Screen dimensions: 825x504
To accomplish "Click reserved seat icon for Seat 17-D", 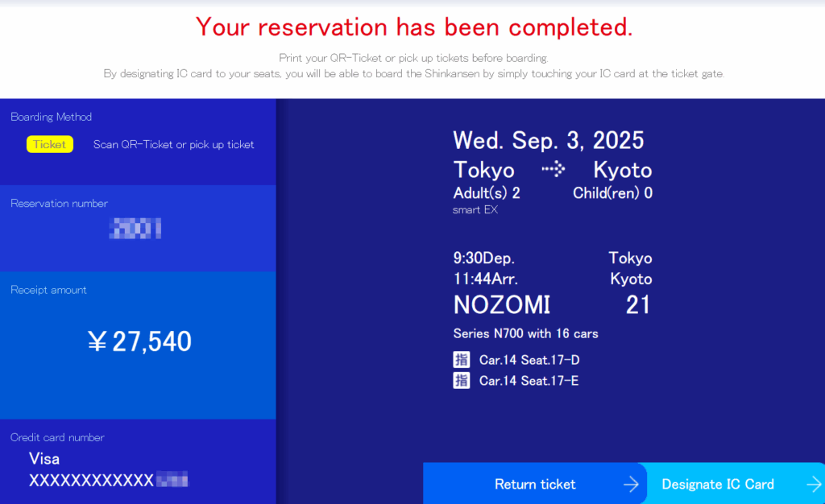I will [x=462, y=360].
